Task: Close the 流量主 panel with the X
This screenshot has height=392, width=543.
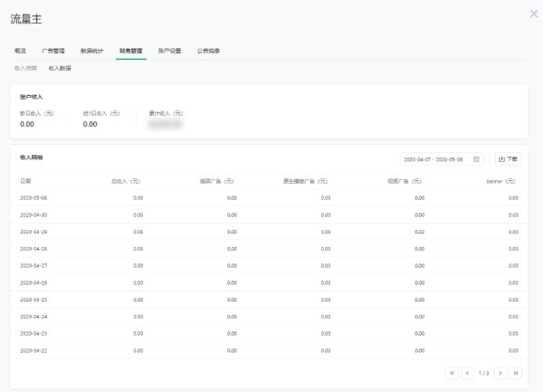Action: (533, 14)
